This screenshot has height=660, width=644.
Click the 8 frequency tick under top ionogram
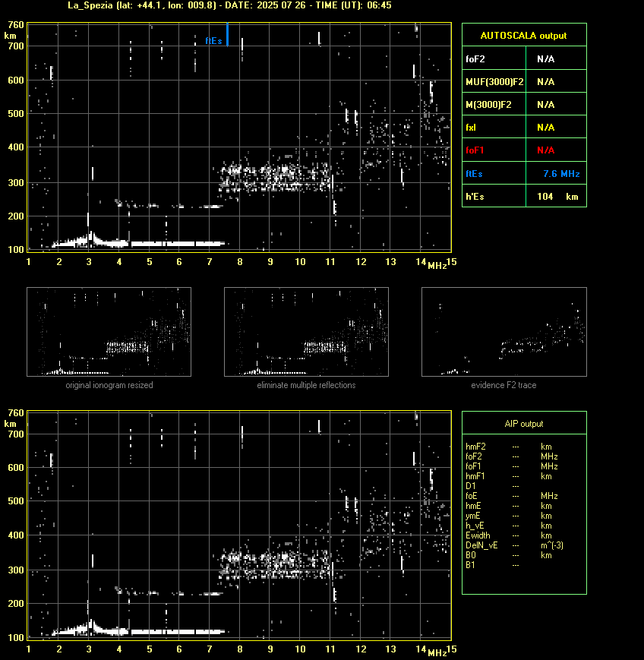tap(240, 262)
